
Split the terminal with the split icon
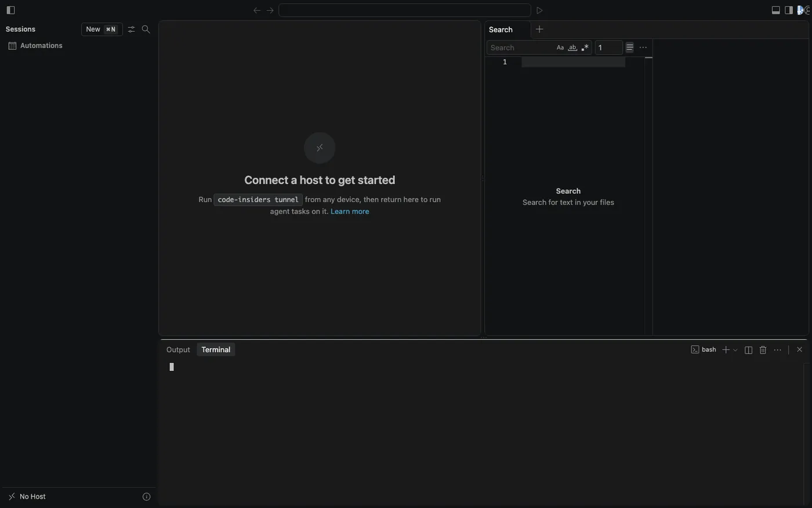pyautogui.click(x=748, y=350)
